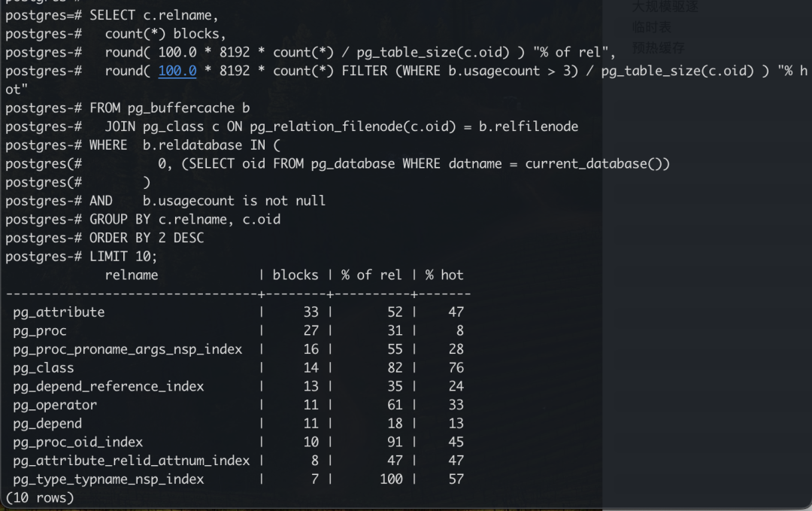Select the pg_proc_oid_index row name

[77, 442]
